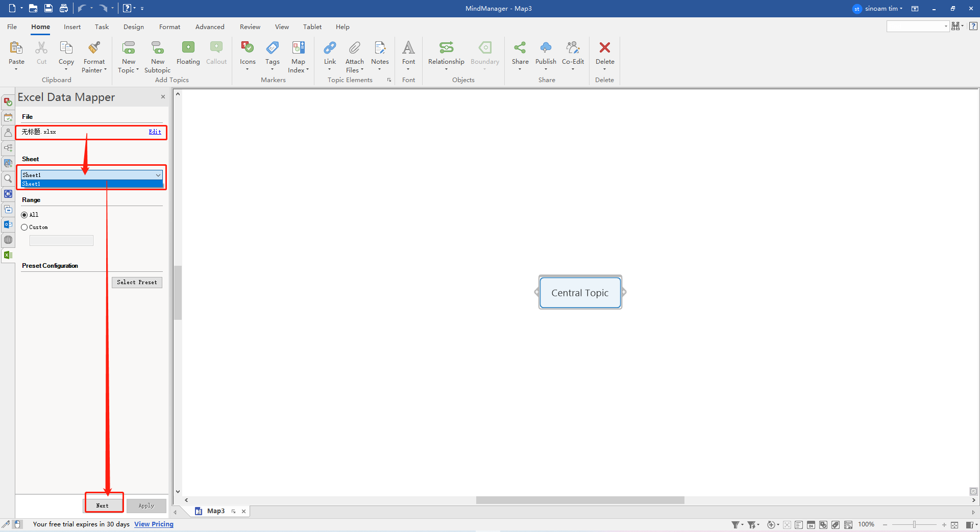The height and width of the screenshot is (532, 980).
Task: Open the File menu
Action: [x=12, y=27]
